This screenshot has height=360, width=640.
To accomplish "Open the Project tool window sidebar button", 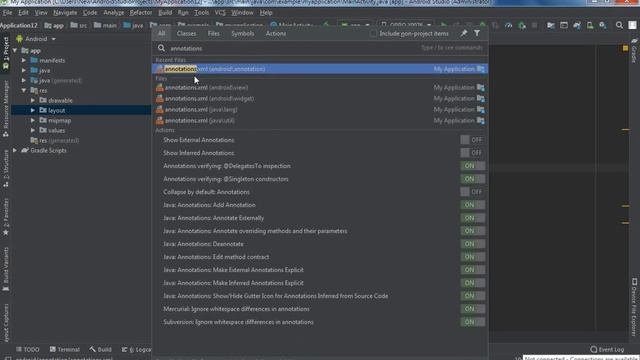I will pos(6,53).
